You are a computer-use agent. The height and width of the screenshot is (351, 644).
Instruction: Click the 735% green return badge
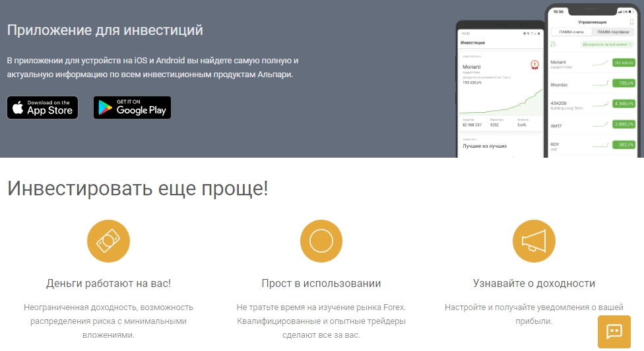click(x=624, y=83)
